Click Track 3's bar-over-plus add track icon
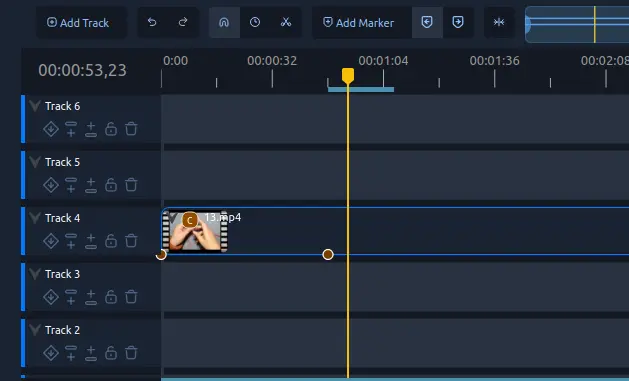 pyautogui.click(x=71, y=297)
